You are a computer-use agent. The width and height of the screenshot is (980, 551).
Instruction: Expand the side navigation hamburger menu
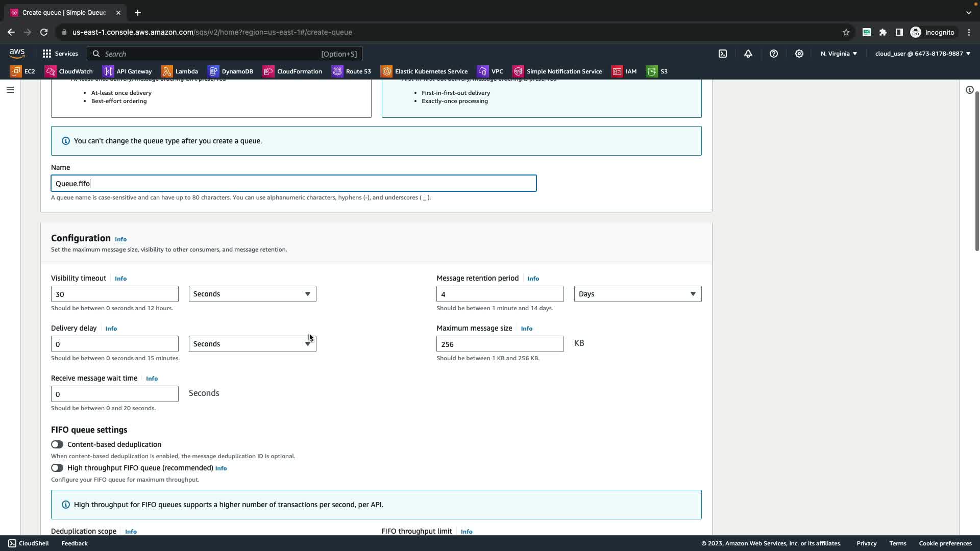tap(10, 90)
